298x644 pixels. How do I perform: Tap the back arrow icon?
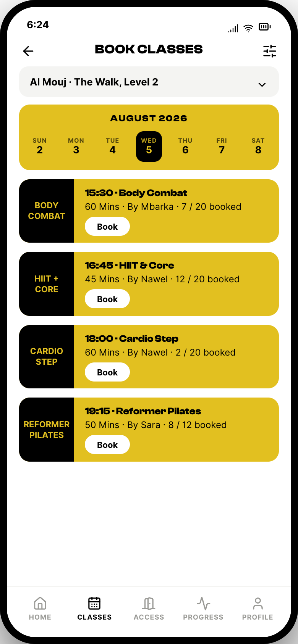[28, 51]
